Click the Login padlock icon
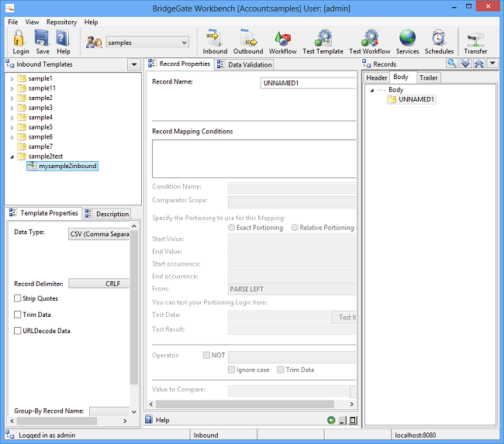The image size is (504, 444). pyautogui.click(x=19, y=38)
